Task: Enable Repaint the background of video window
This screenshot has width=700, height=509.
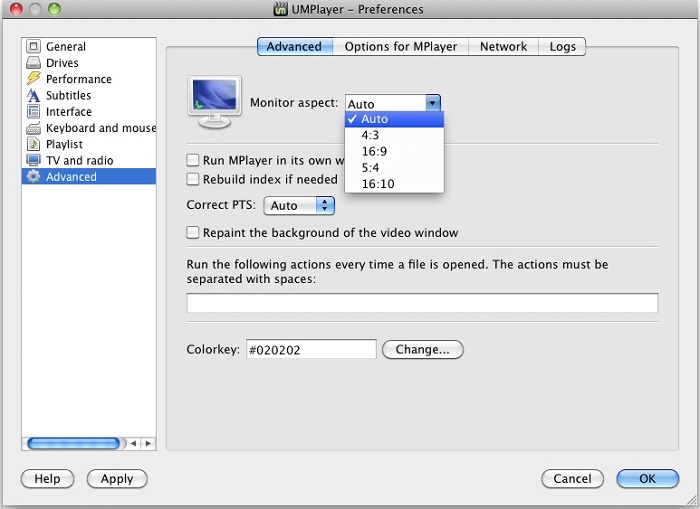Action: [x=193, y=232]
